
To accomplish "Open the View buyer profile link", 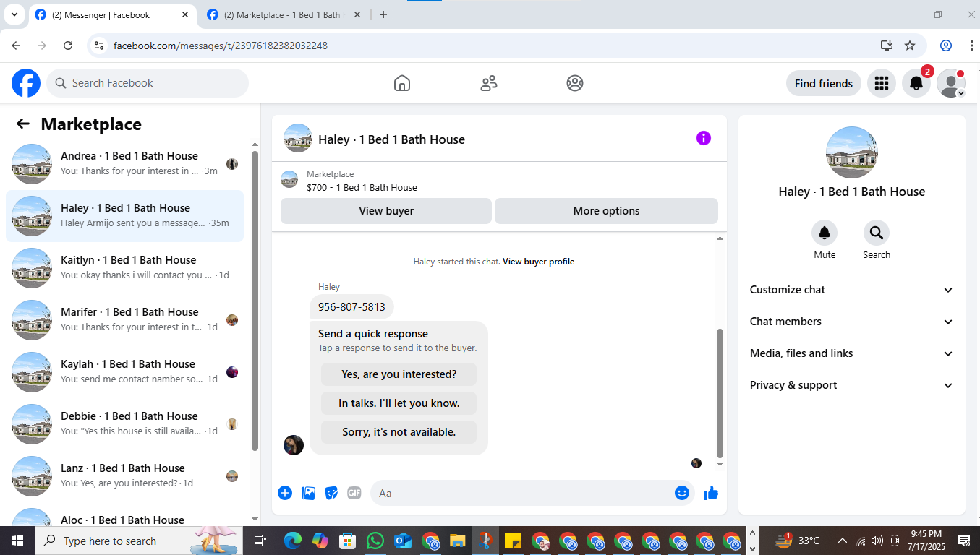I will click(538, 262).
